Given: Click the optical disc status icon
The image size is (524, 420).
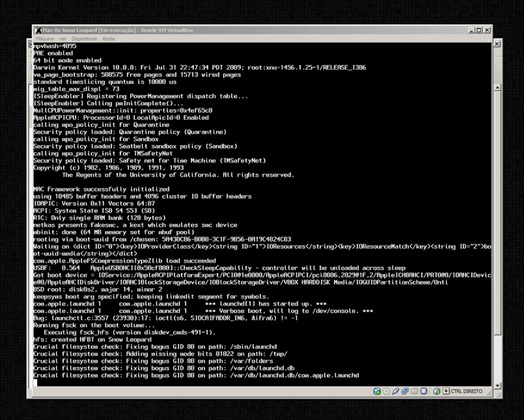Looking at the screenshot, I should (386, 391).
